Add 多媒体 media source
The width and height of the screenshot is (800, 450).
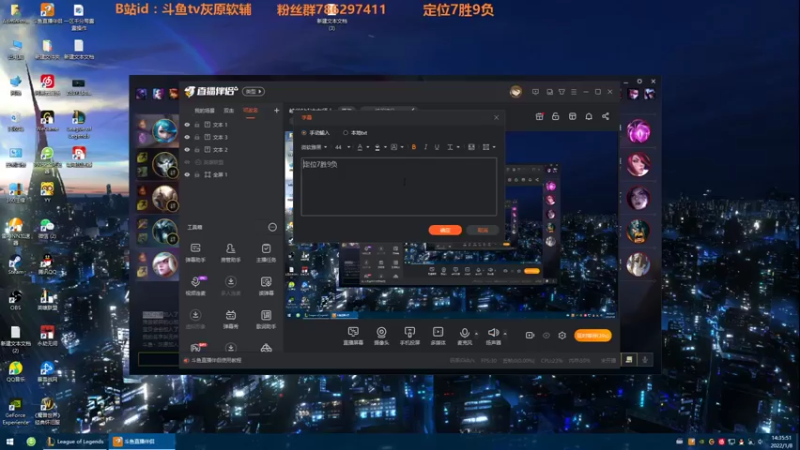(x=438, y=336)
